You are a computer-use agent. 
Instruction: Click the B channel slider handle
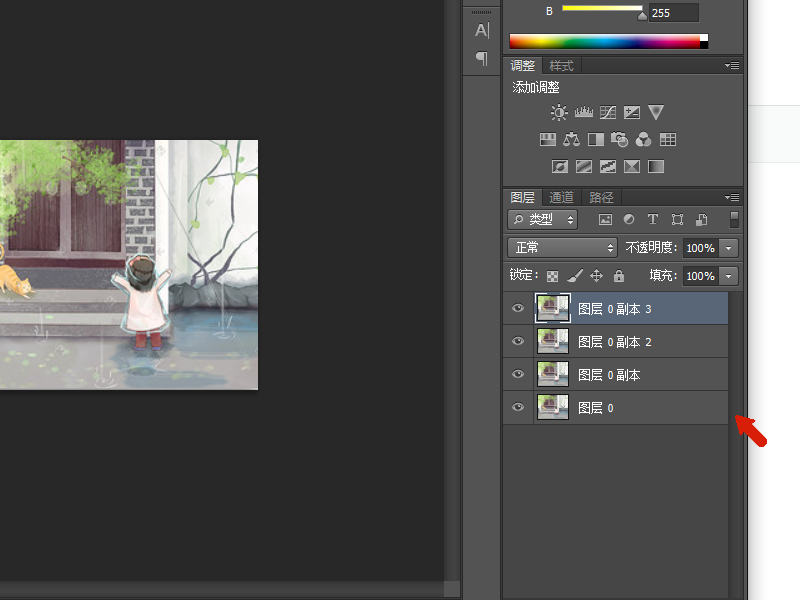[x=642, y=15]
